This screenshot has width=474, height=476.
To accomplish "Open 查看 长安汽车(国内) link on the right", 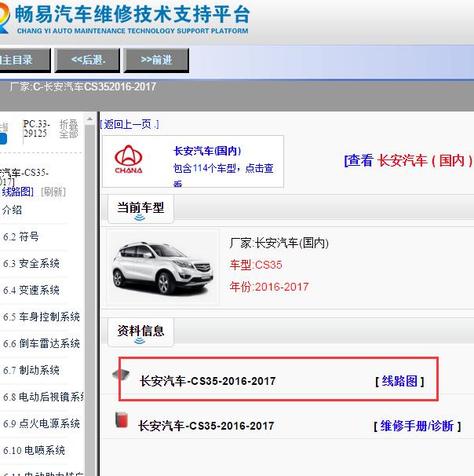I will pyautogui.click(x=408, y=160).
